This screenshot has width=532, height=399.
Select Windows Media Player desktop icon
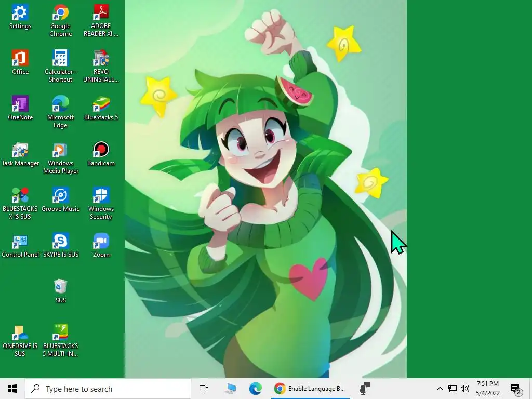pos(60,158)
